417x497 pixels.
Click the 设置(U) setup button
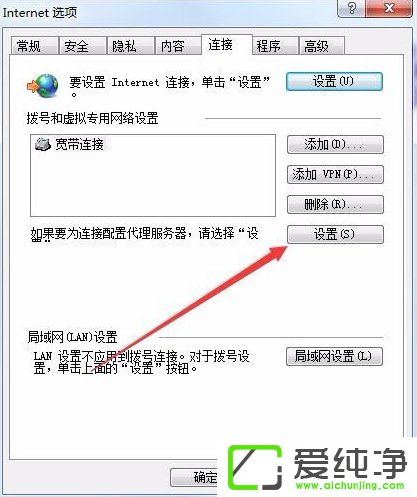tap(334, 82)
